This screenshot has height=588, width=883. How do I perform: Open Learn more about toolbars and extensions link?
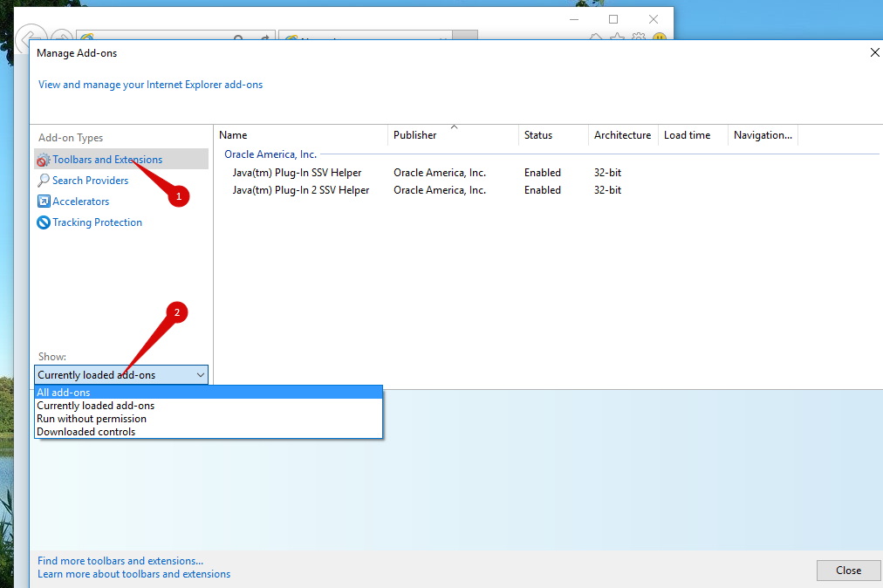pyautogui.click(x=134, y=574)
